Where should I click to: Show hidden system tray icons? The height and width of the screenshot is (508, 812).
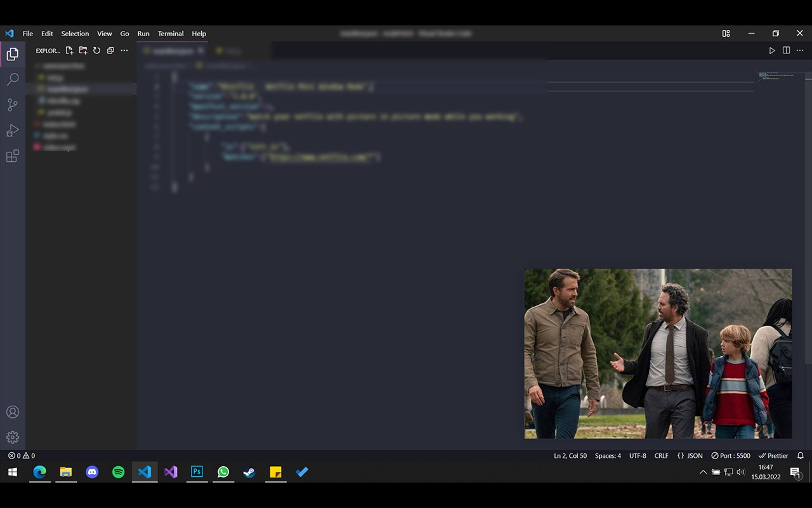click(x=703, y=472)
